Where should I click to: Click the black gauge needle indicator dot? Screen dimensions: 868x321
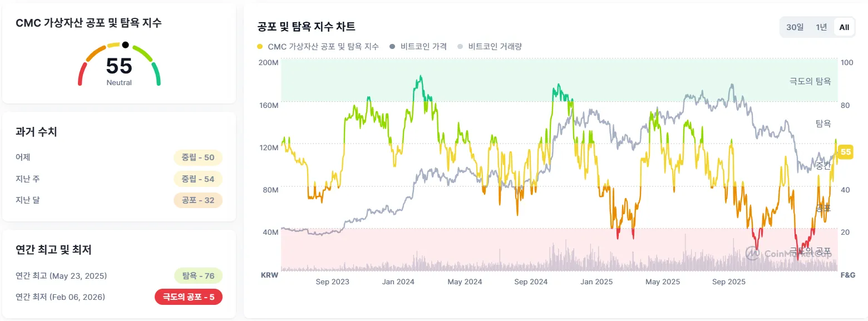[x=126, y=45]
